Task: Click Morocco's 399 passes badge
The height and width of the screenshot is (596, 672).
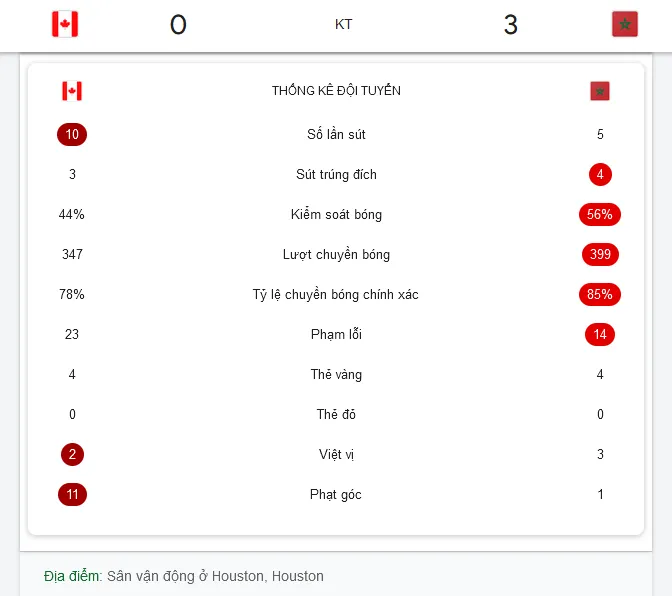Action: point(600,255)
